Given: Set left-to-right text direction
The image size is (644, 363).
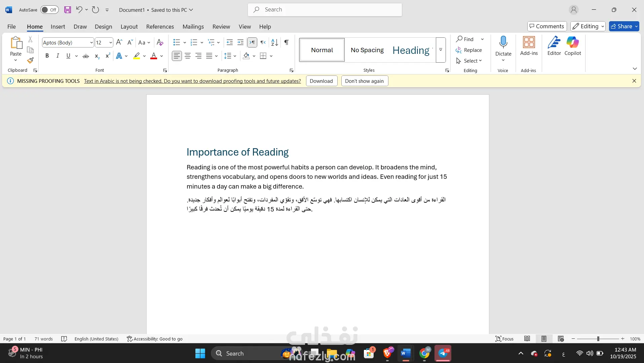Looking at the screenshot, I should click(x=252, y=42).
